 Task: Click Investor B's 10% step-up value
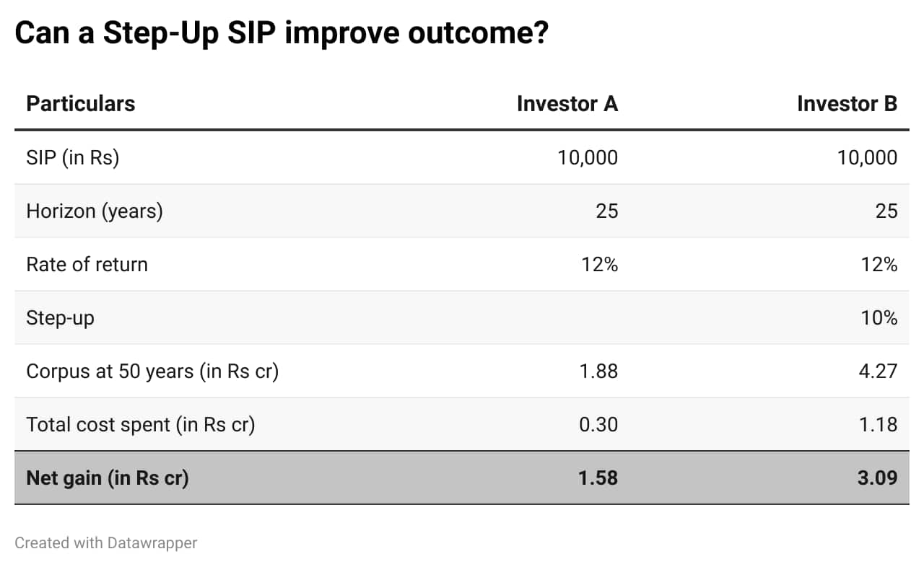879,317
